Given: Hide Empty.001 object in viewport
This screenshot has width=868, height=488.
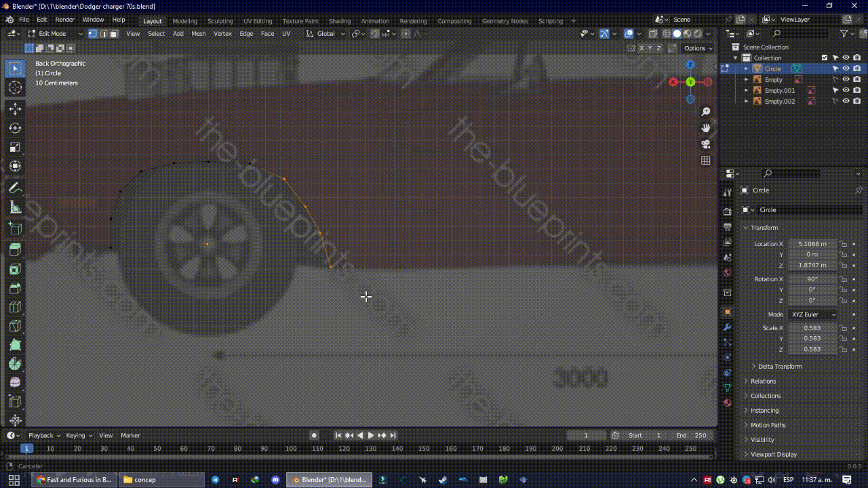Looking at the screenshot, I should [846, 90].
